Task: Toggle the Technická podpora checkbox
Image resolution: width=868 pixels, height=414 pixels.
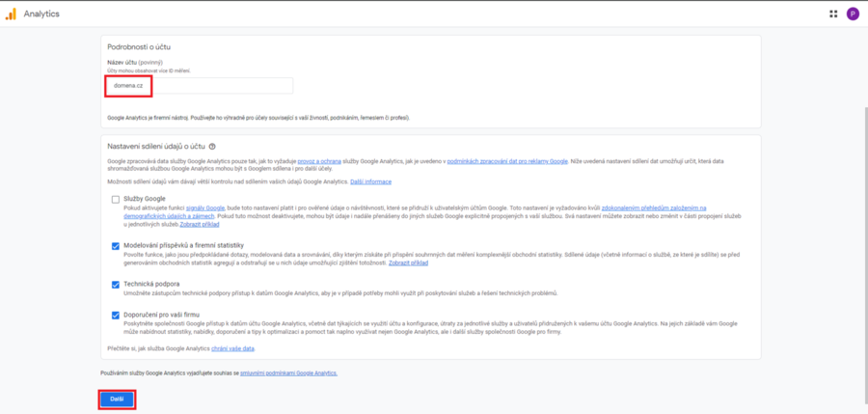Action: 116,285
